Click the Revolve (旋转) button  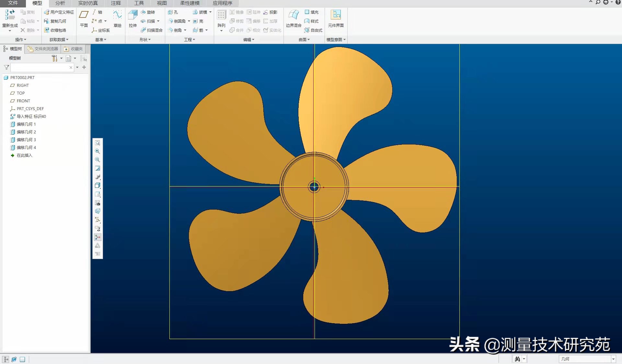148,12
